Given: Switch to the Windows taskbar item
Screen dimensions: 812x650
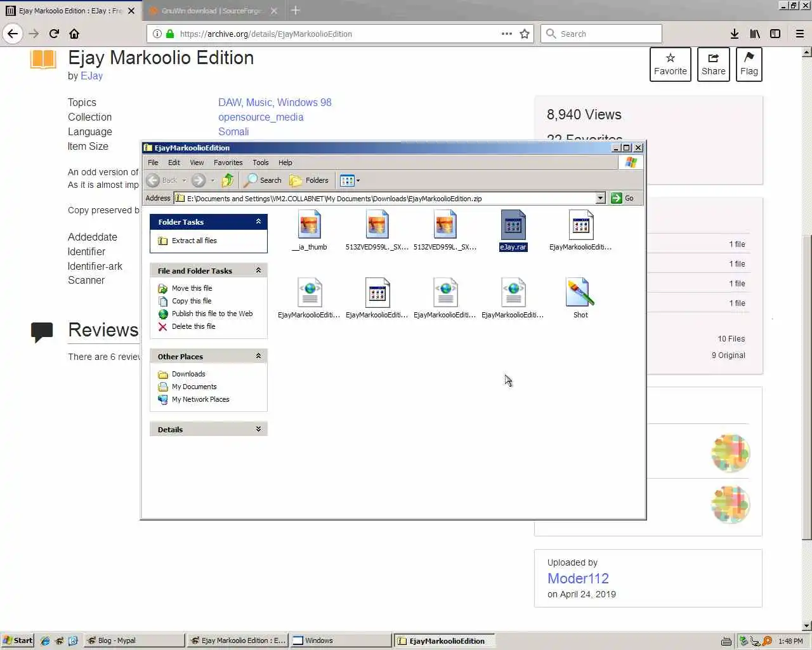Looking at the screenshot, I should (341, 640).
